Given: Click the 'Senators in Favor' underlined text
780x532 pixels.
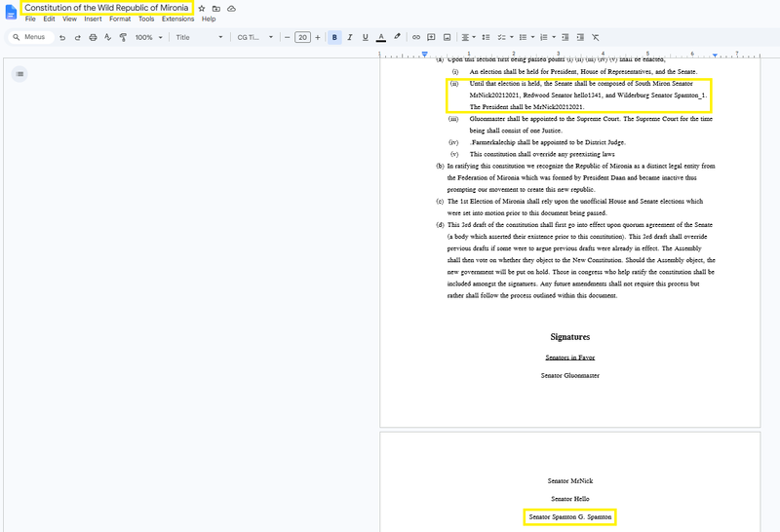Looking at the screenshot, I should pyautogui.click(x=570, y=358).
